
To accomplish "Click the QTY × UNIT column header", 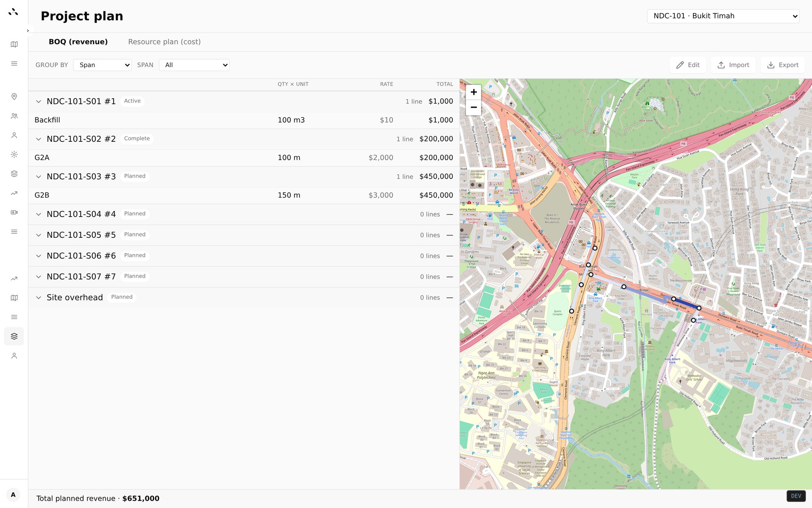I will pos(293,84).
